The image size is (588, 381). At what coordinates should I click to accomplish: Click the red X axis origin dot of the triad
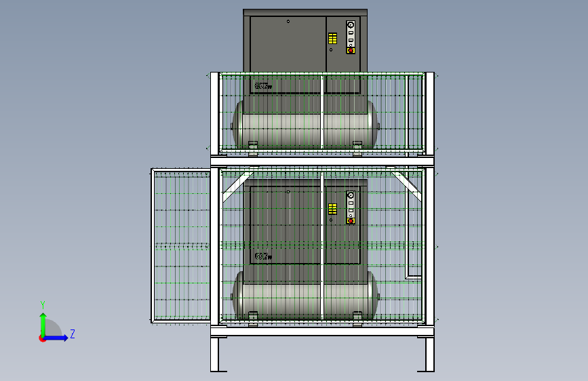(x=42, y=338)
